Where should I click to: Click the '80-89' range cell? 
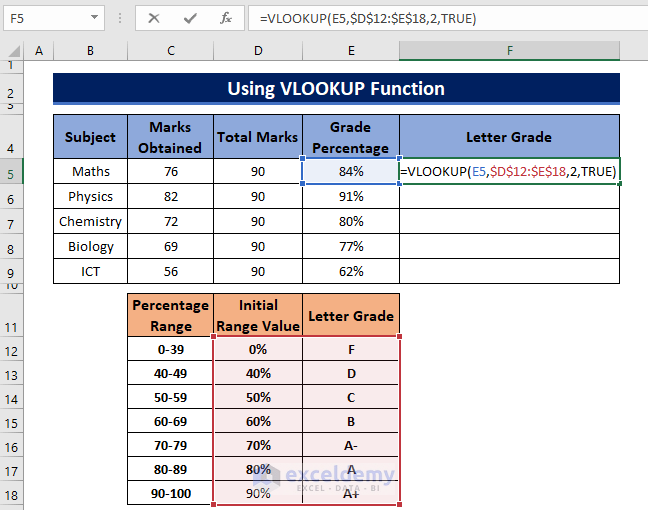[171, 469]
